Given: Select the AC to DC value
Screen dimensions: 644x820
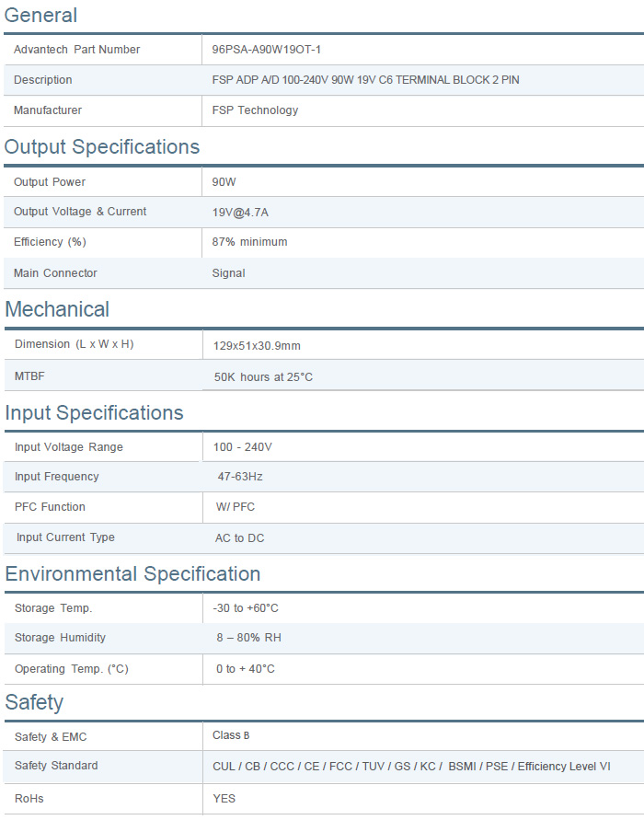Looking at the screenshot, I should pyautogui.click(x=239, y=538).
